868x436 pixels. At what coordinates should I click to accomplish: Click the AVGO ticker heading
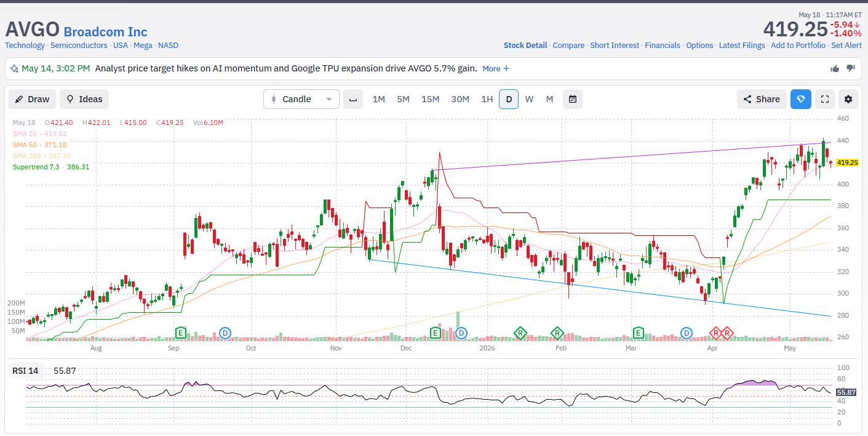[x=33, y=30]
